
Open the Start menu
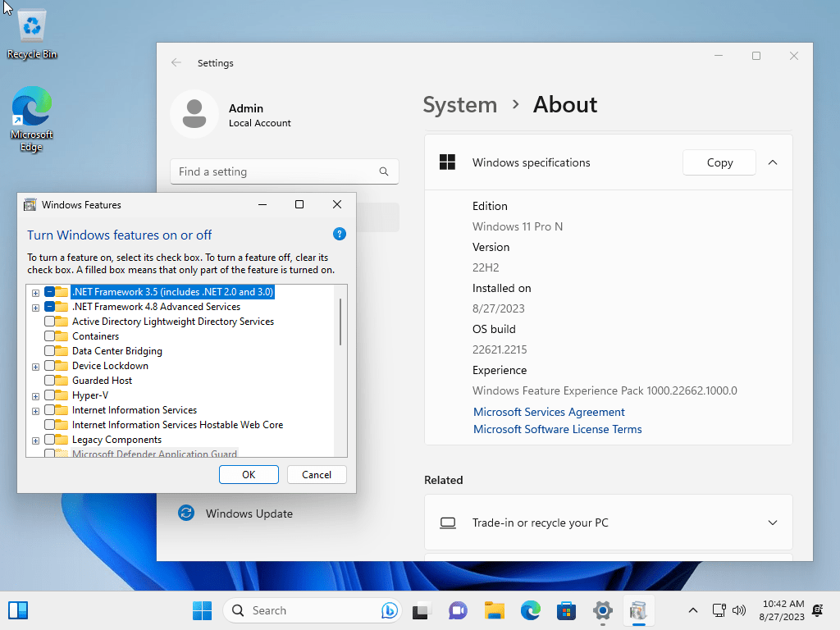[x=202, y=610]
